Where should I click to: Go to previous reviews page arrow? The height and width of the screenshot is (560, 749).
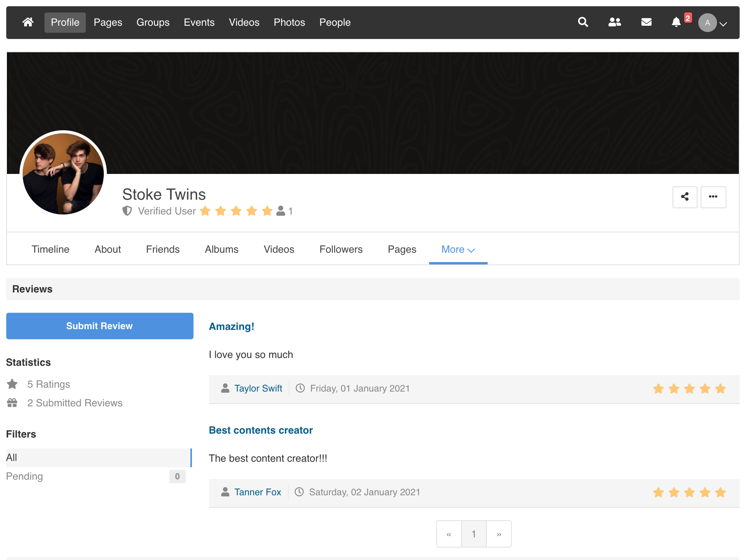coord(449,534)
